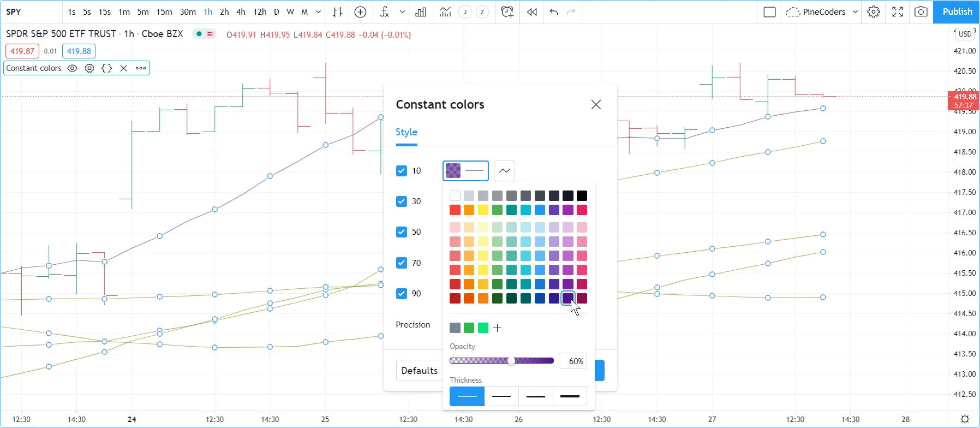The width and height of the screenshot is (980, 428).
Task: Click the bar replay rewind icon
Action: pyautogui.click(x=531, y=12)
